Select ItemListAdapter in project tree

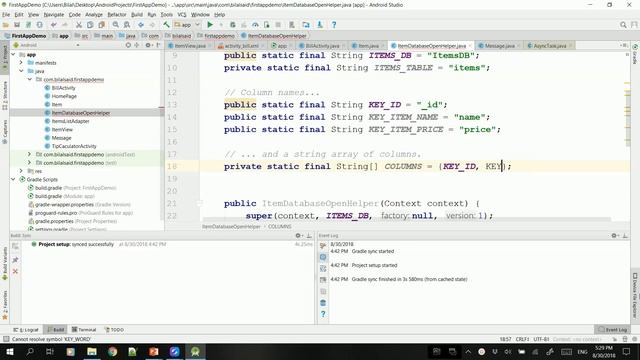(x=70, y=121)
